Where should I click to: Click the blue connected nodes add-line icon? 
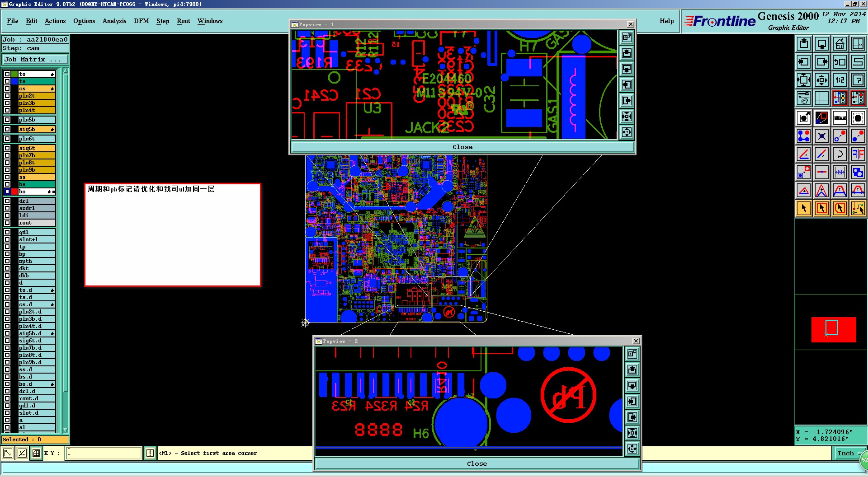[x=804, y=136]
